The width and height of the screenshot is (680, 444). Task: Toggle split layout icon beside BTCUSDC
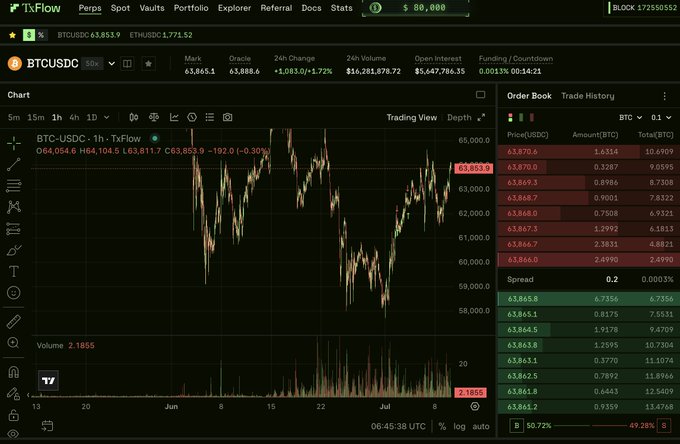point(127,64)
